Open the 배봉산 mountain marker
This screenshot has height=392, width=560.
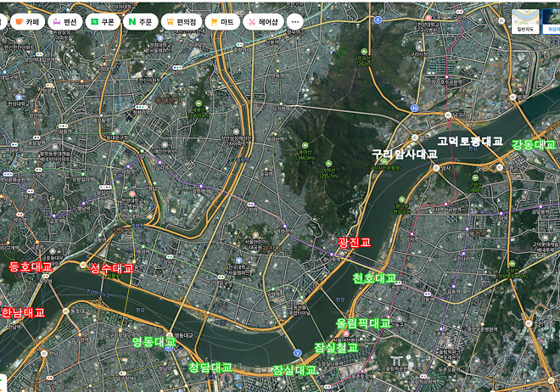[x=199, y=104]
